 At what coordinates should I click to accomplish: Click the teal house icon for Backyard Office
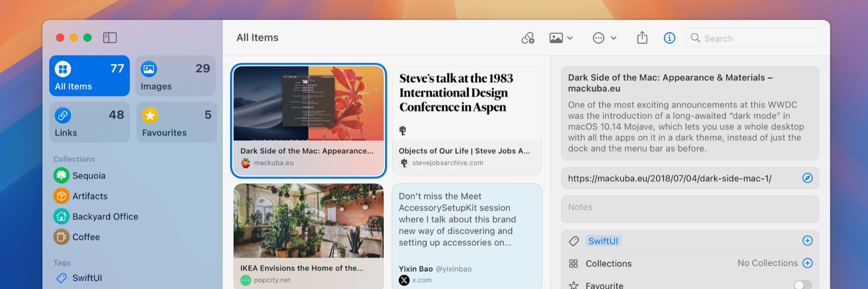tap(61, 217)
